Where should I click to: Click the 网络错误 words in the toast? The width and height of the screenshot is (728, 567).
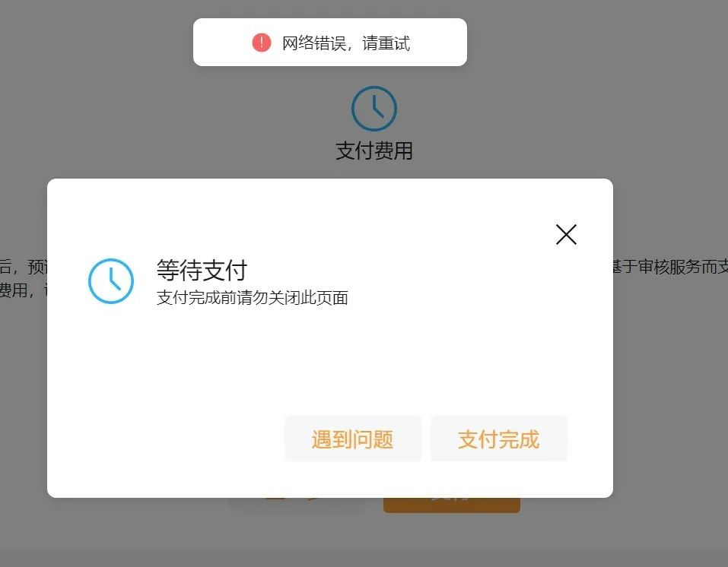tap(314, 43)
